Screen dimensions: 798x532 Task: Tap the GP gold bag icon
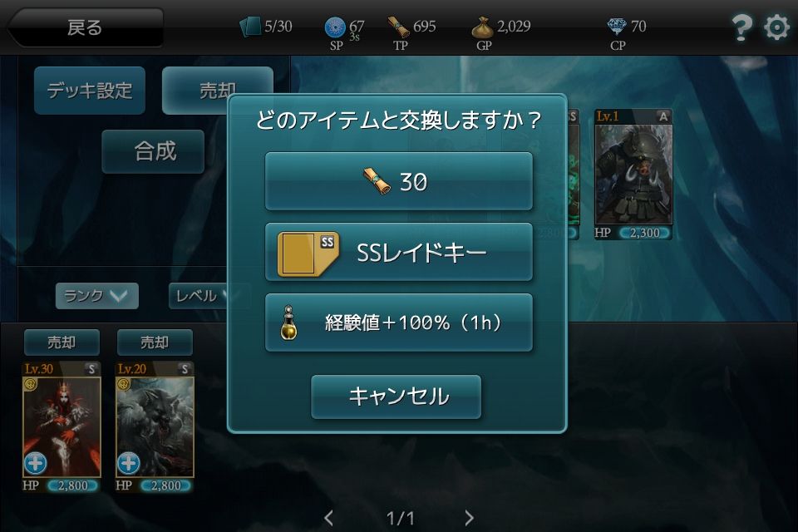pos(482,27)
